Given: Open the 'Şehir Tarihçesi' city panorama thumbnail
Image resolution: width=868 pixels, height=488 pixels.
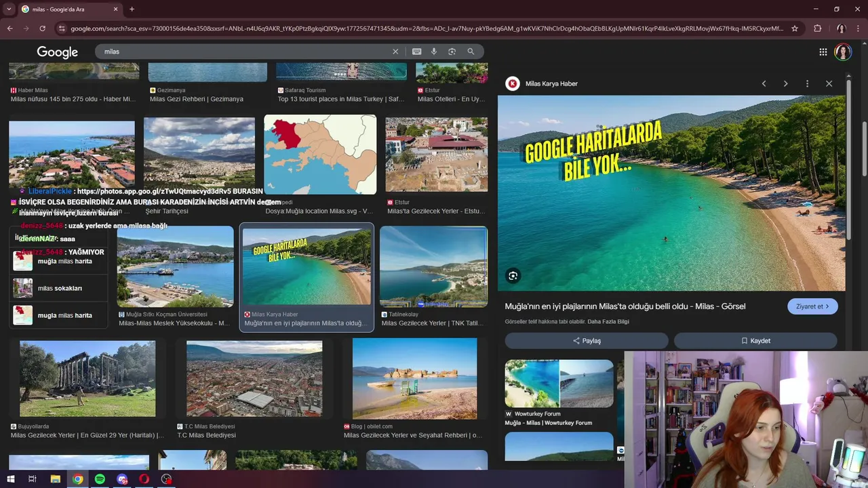Looking at the screenshot, I should pyautogui.click(x=199, y=155).
